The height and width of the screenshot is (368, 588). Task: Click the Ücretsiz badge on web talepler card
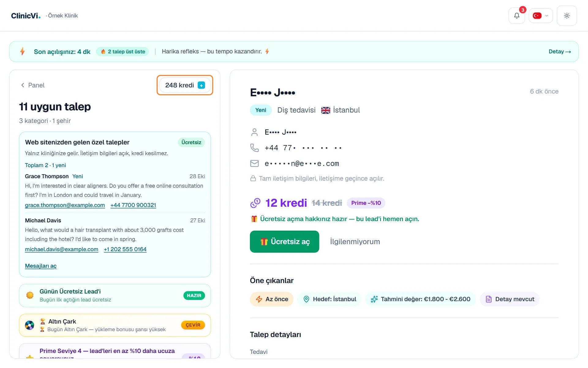pos(191,142)
